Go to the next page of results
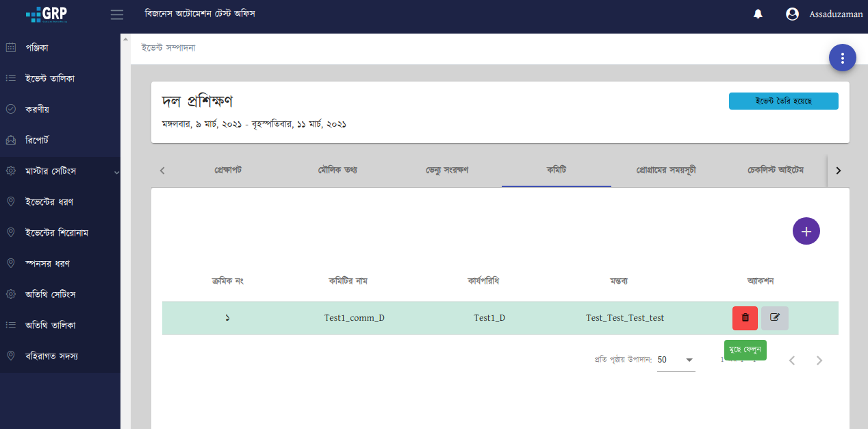This screenshot has height=429, width=868. coord(819,360)
